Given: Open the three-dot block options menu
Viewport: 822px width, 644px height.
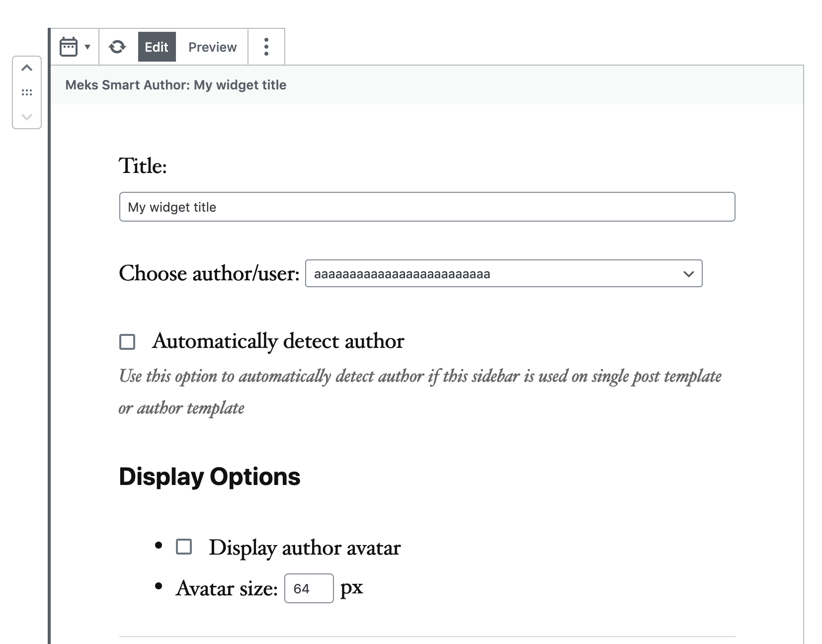Looking at the screenshot, I should point(266,47).
